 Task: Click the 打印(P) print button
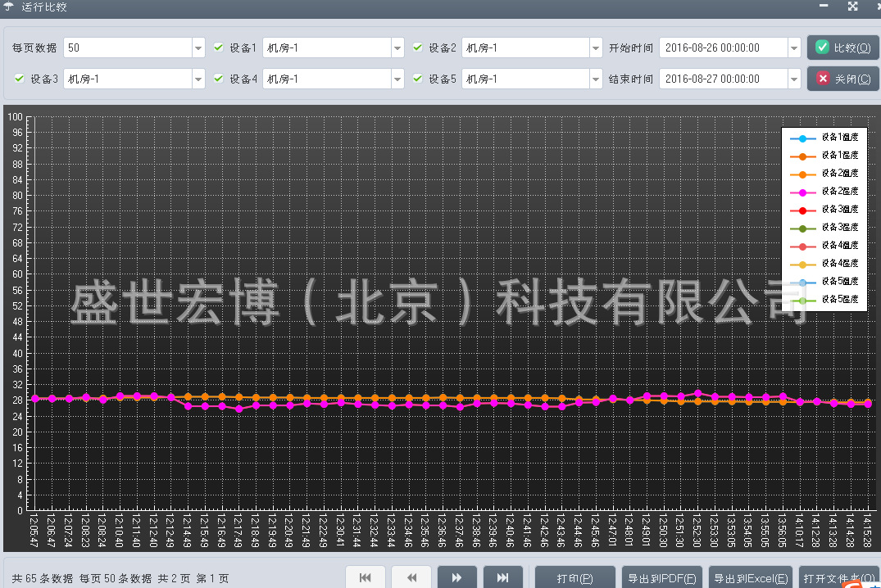(574, 578)
